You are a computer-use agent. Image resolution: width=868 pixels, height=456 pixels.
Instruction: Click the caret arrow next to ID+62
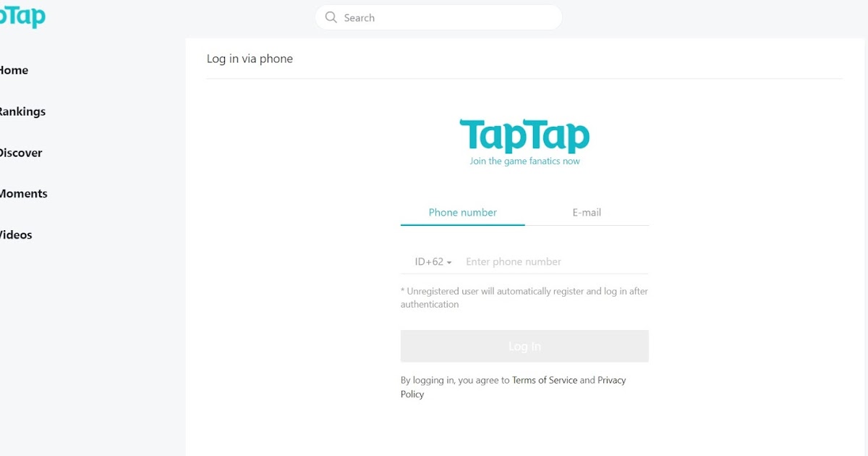click(x=449, y=261)
